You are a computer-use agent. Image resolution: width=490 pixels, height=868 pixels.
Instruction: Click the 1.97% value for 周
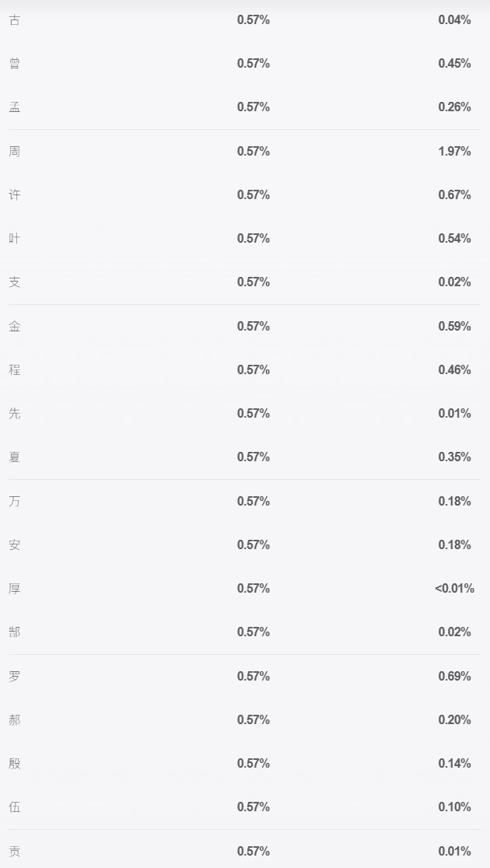pos(454,151)
